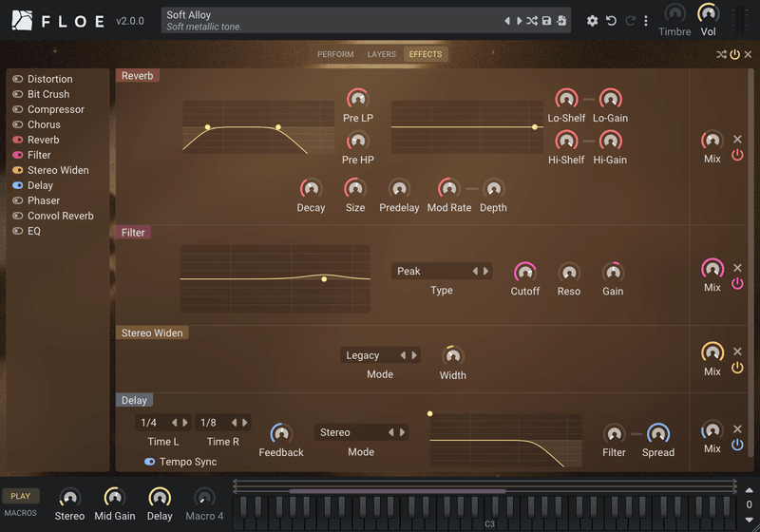Enable the Bit Crush effect toggle

(18, 94)
